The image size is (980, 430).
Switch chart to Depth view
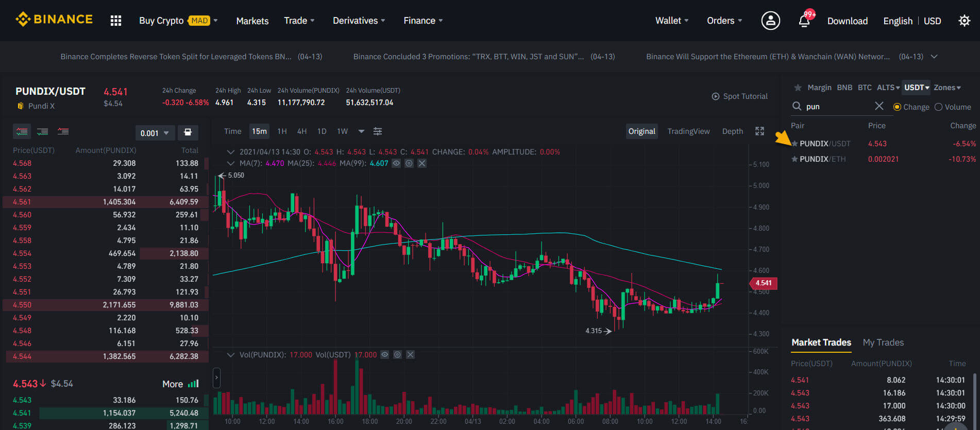click(733, 131)
